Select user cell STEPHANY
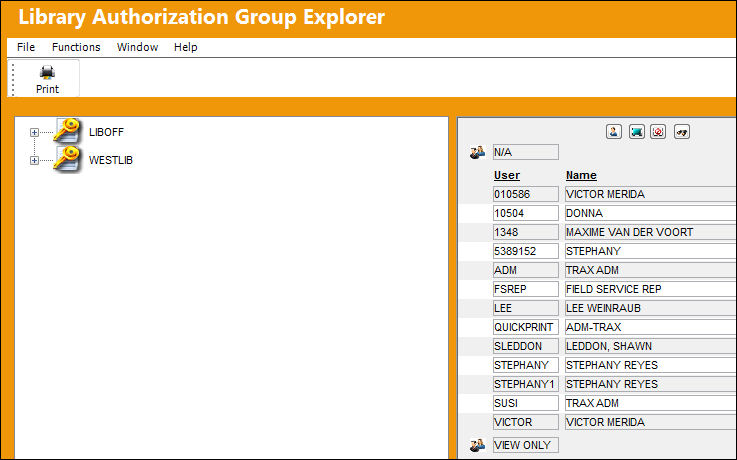 coord(526,365)
